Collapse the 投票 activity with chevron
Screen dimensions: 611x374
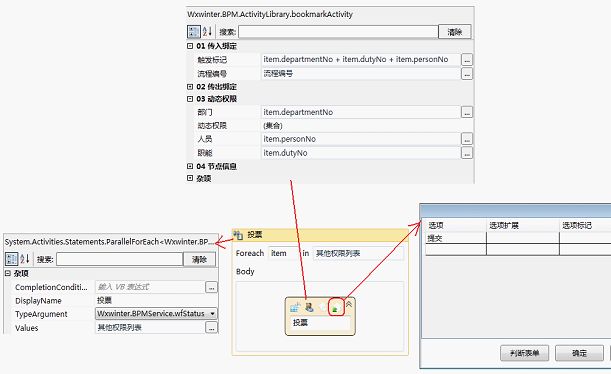(349, 304)
